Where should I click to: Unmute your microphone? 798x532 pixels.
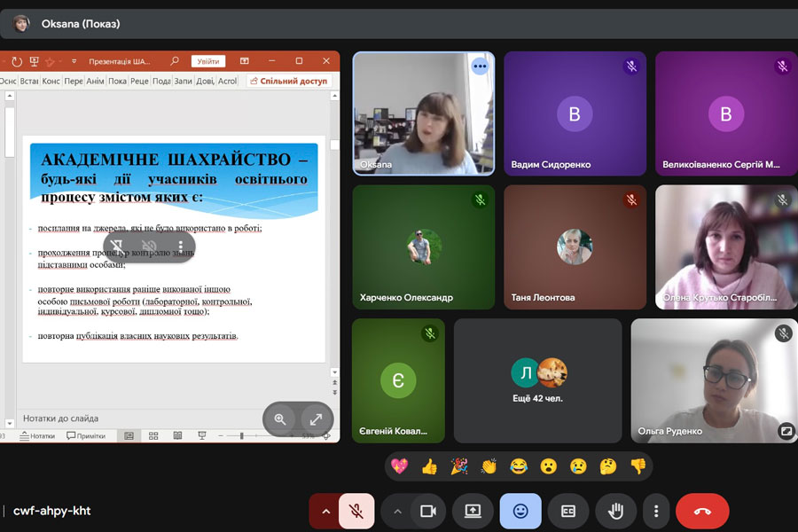(x=356, y=512)
